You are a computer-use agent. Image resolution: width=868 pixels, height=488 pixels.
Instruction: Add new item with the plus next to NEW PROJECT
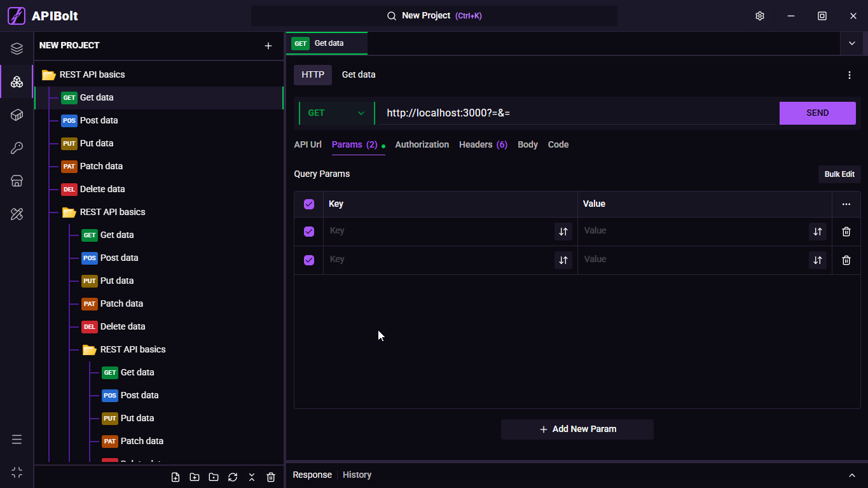268,46
